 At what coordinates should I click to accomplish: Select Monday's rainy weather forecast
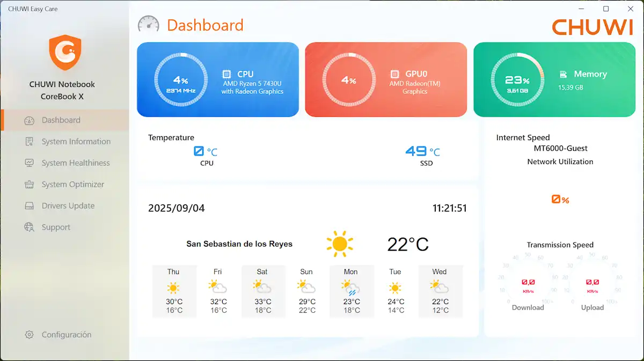(351, 291)
